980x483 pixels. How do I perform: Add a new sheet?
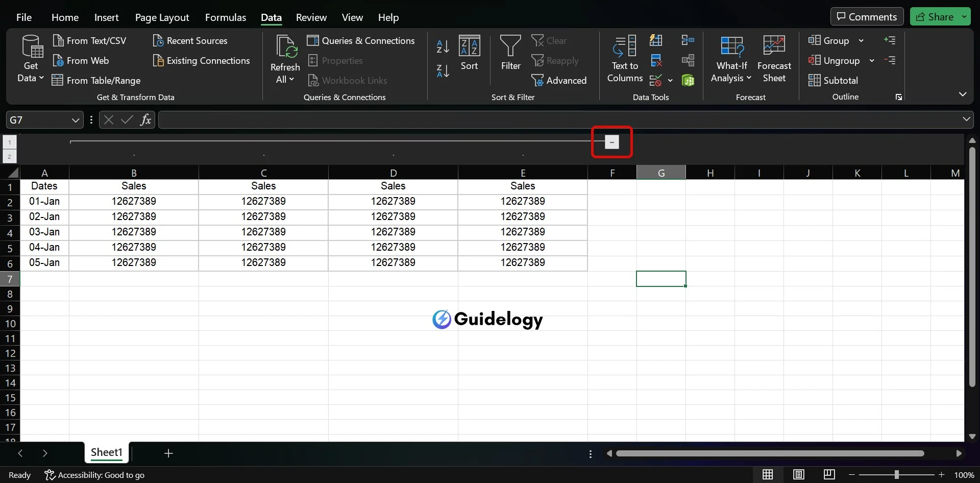coord(168,453)
